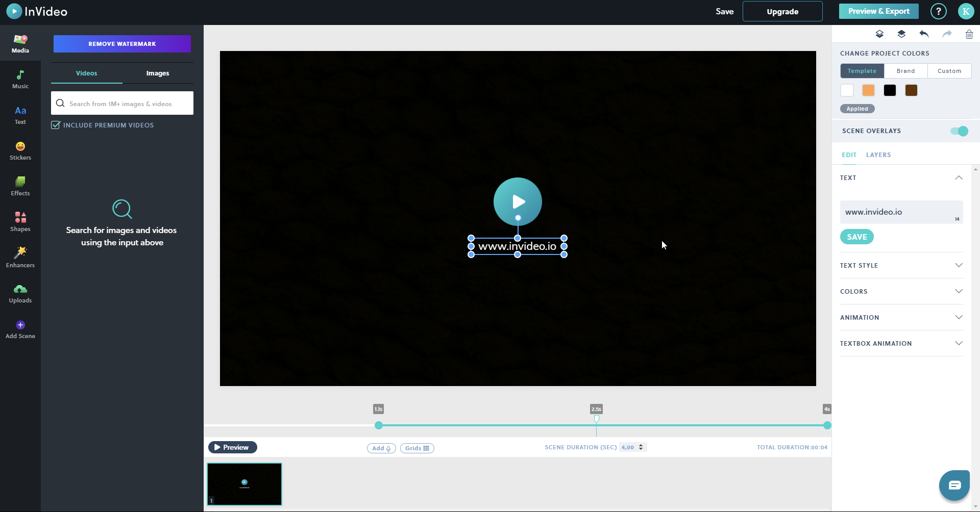Pick the brown project color swatch
Viewport: 980px width, 512px height.
tap(911, 90)
